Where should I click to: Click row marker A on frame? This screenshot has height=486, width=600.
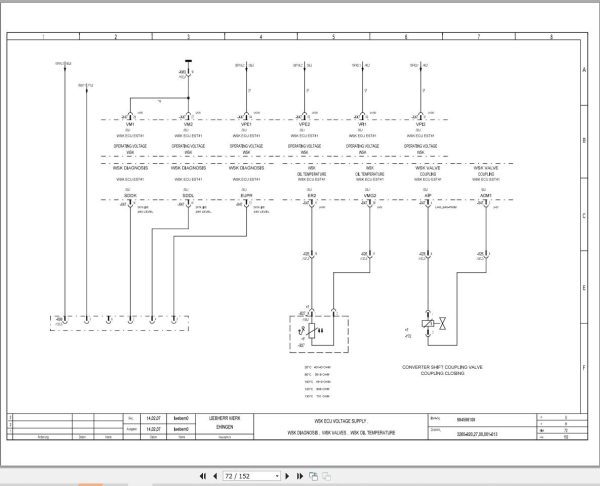(x=584, y=70)
